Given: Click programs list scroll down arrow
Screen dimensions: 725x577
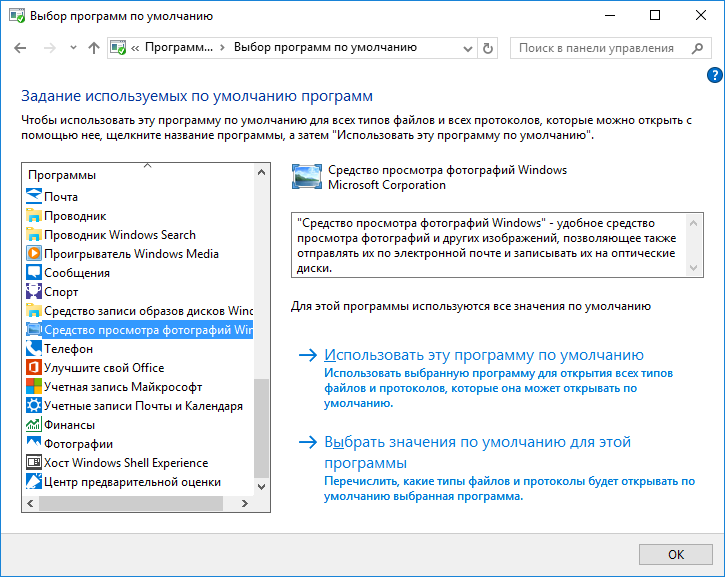Looking at the screenshot, I should click(261, 486).
